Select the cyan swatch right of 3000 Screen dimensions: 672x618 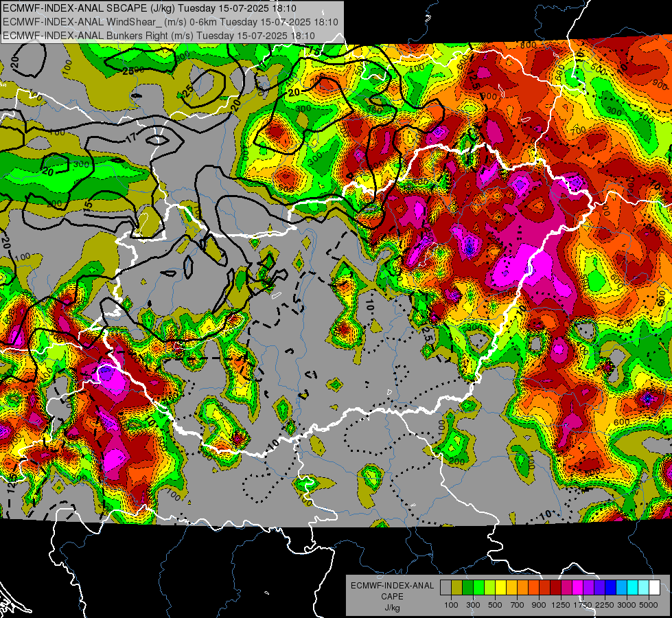coord(633,587)
